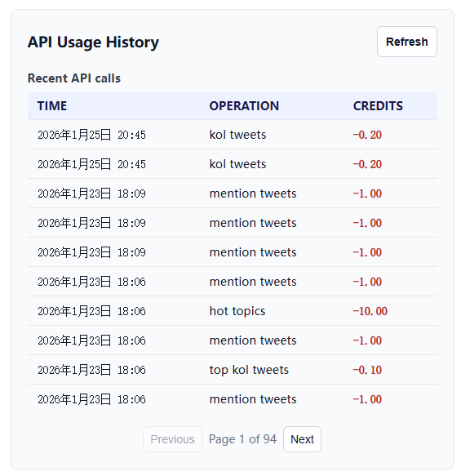The height and width of the screenshot is (476, 461).
Task: Select the OPERATION column header
Action: (244, 106)
